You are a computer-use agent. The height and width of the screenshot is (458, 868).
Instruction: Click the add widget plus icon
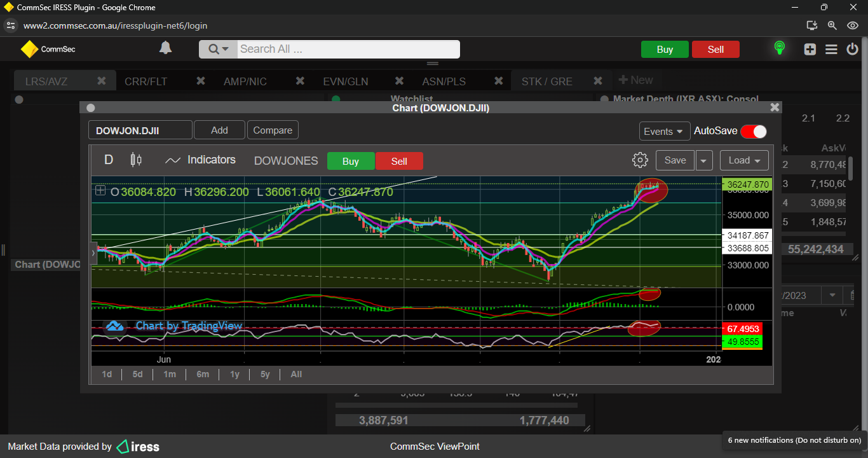click(810, 49)
